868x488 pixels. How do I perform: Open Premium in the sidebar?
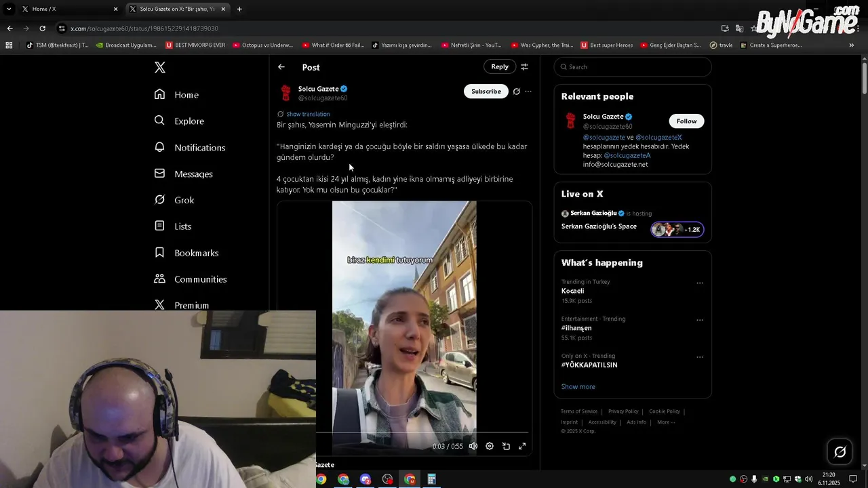pos(182,305)
